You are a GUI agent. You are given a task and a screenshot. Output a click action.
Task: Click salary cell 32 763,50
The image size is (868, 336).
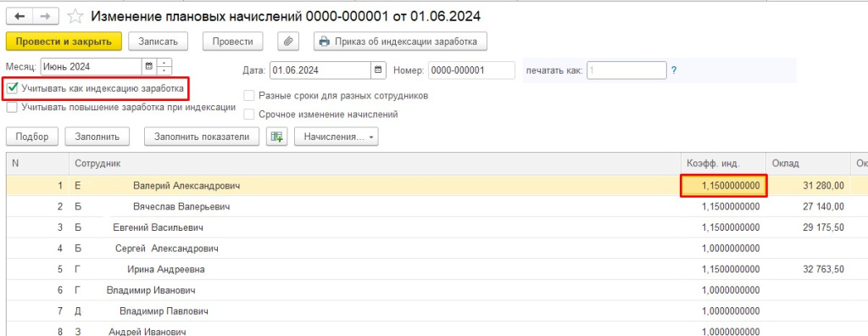pyautogui.click(x=808, y=270)
